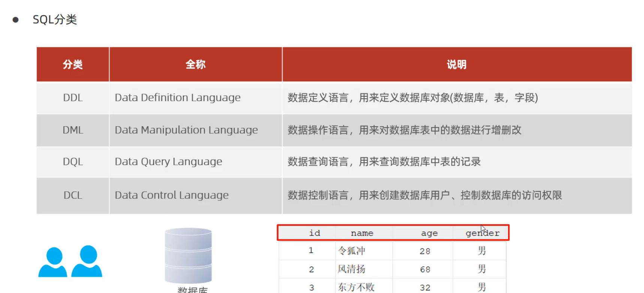Click the 全称 column header
The image size is (644, 293).
point(196,64)
